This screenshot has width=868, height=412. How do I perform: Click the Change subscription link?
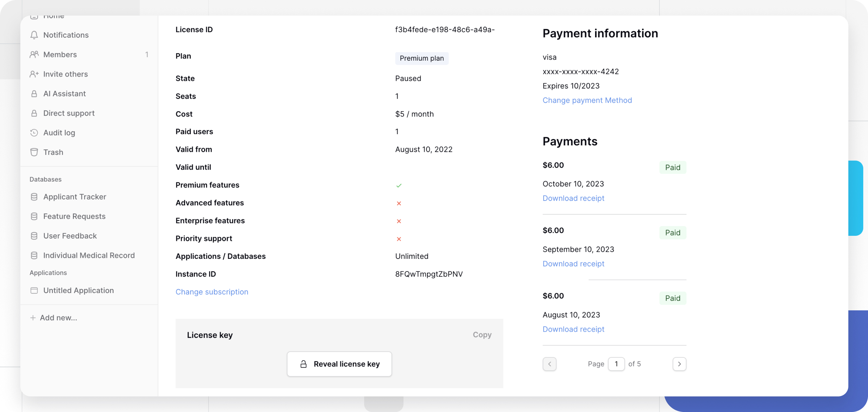pyautogui.click(x=212, y=292)
